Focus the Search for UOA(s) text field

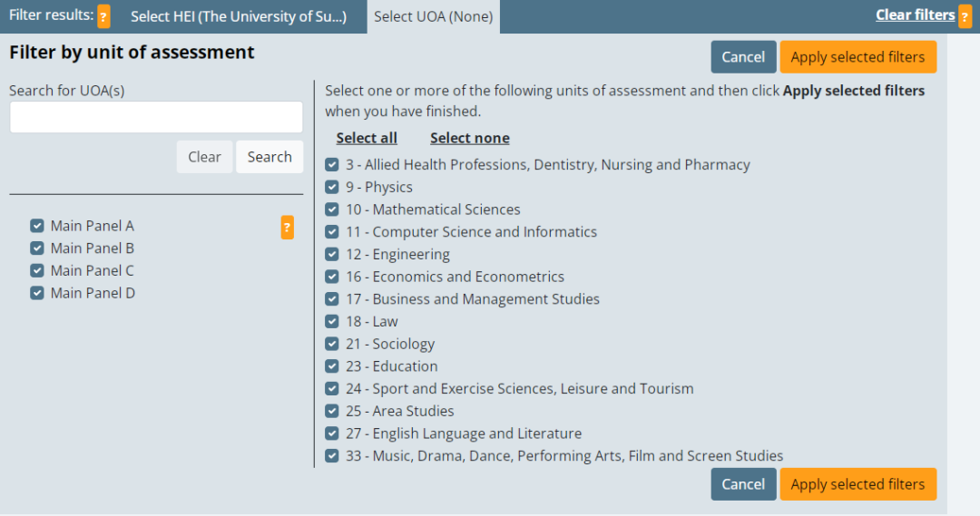(x=156, y=117)
